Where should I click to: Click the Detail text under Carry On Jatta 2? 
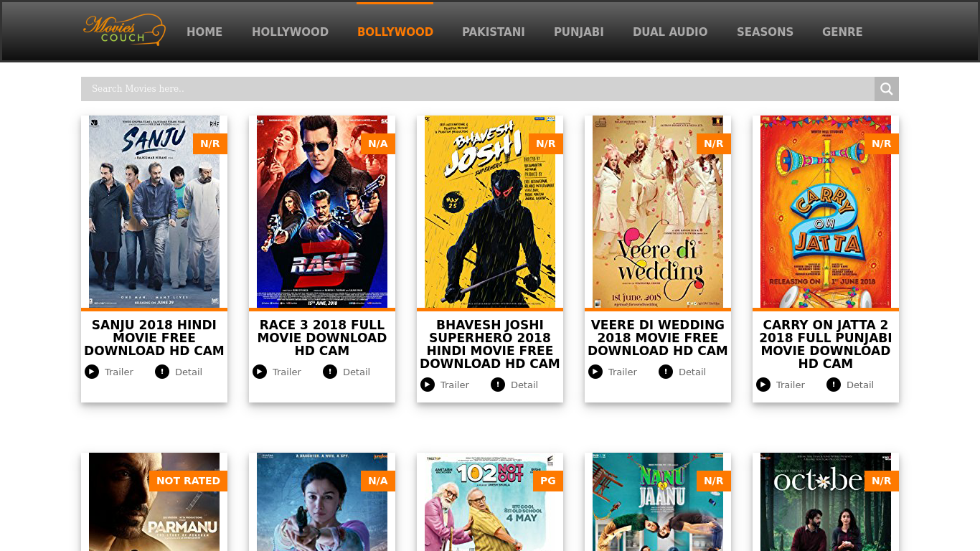pos(860,385)
